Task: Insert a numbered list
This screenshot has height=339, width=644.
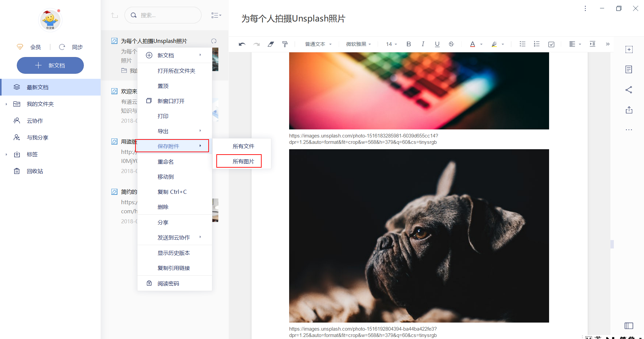Action: click(x=536, y=44)
